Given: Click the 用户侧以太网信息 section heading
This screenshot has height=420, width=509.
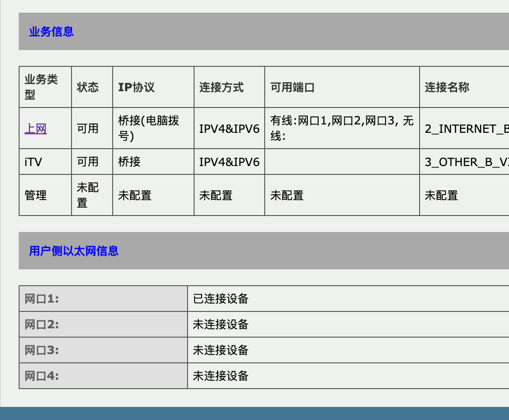Looking at the screenshot, I should 74,251.
